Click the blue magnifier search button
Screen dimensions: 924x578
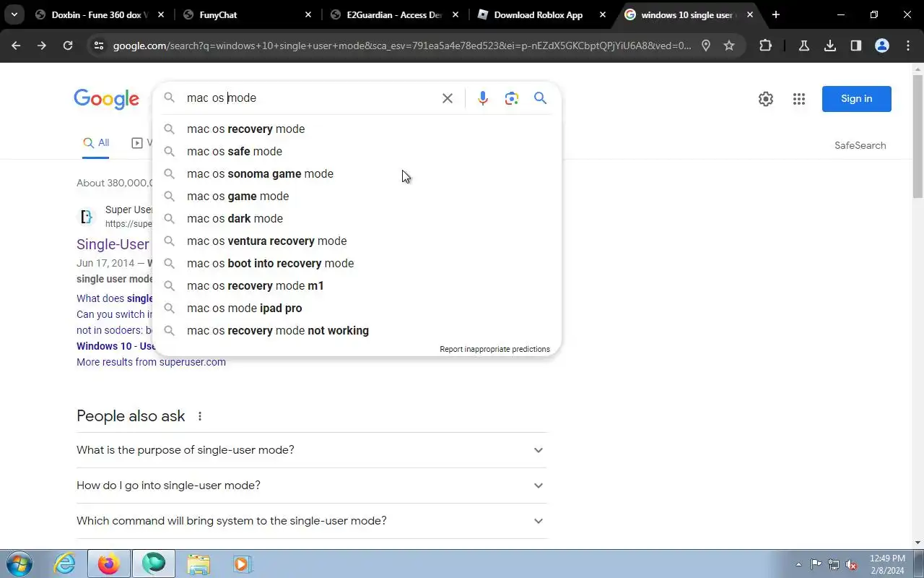pos(540,98)
